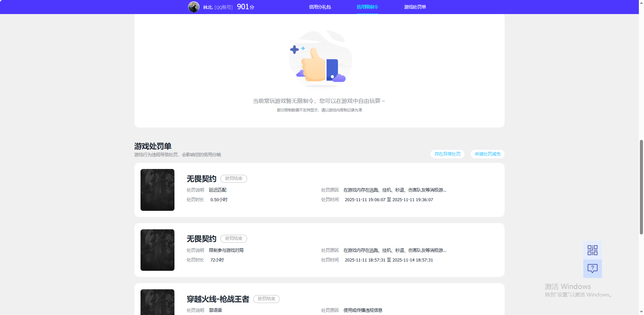Click the 限制参与游戏对局 penalty description
The height and width of the screenshot is (315, 644).
pos(226,250)
